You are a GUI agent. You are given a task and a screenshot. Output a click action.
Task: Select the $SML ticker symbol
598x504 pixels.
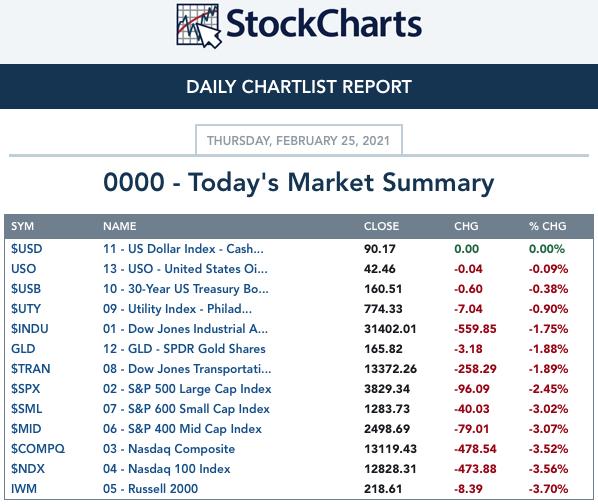(26, 409)
